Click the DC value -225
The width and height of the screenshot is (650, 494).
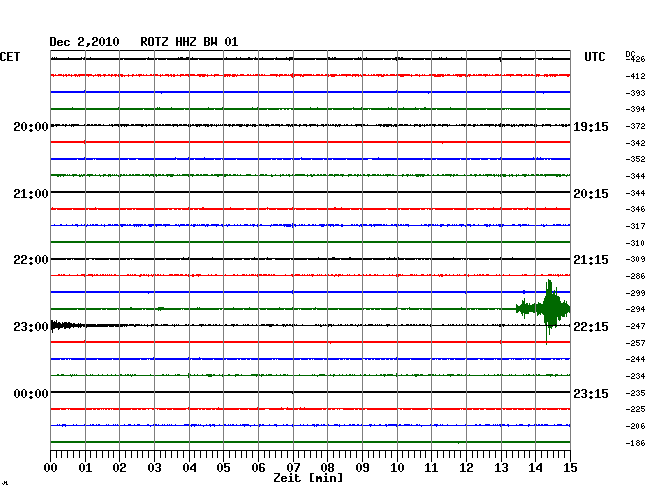click(635, 409)
